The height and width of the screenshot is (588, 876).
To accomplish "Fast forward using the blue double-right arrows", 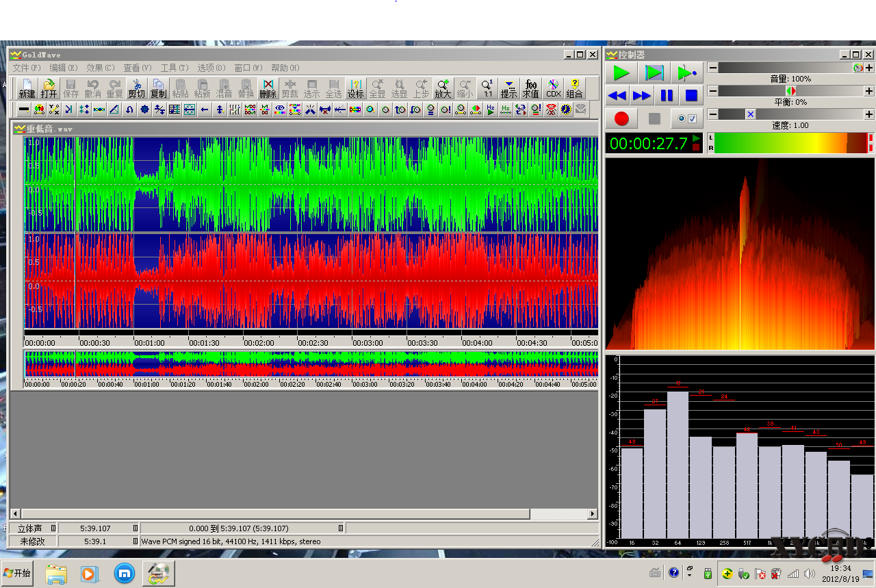I will tap(642, 96).
